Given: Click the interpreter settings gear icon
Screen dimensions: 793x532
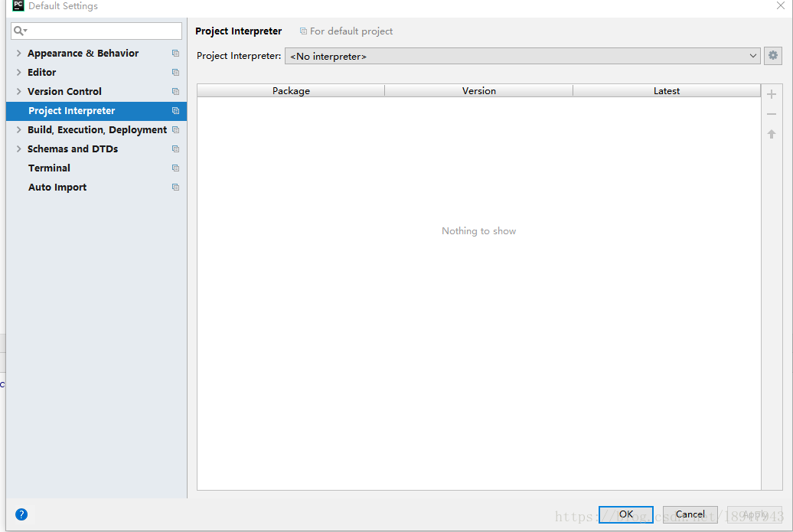Looking at the screenshot, I should coord(772,56).
